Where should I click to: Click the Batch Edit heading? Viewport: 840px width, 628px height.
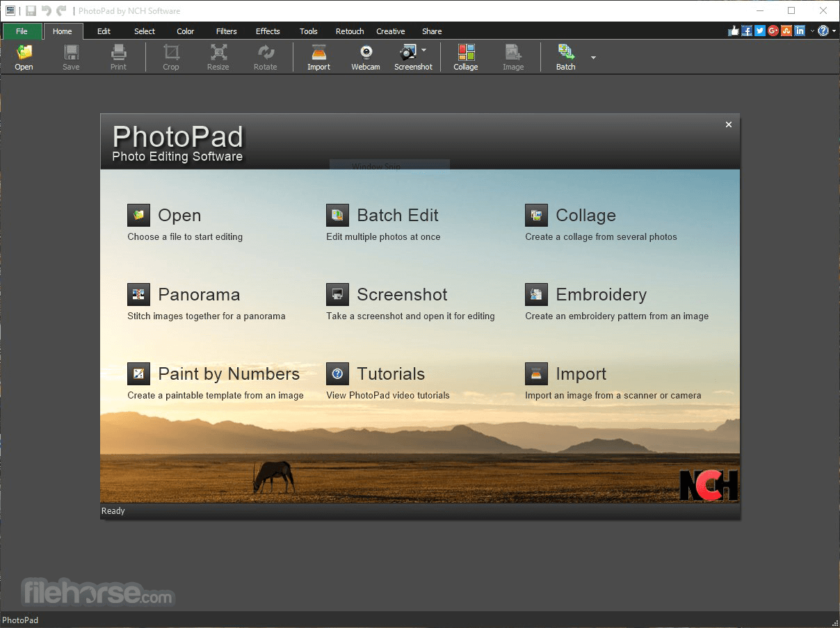click(398, 216)
